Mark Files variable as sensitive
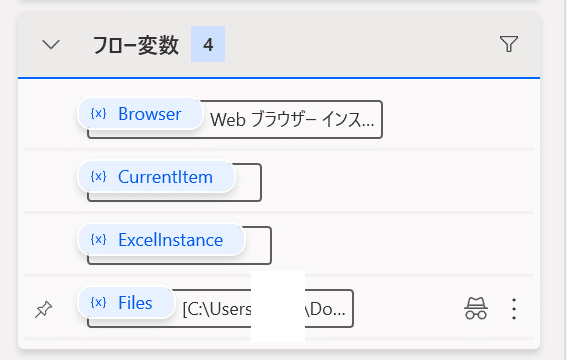 pos(476,308)
